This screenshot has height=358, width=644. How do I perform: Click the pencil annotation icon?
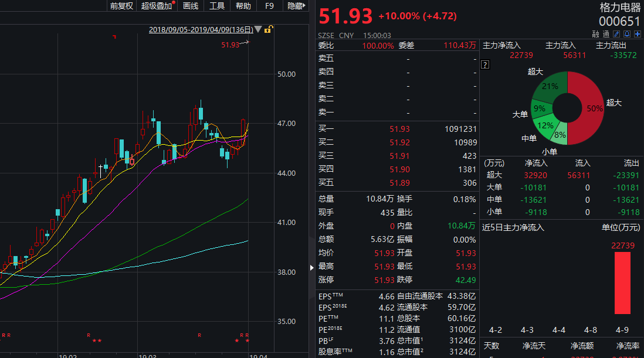(617, 34)
